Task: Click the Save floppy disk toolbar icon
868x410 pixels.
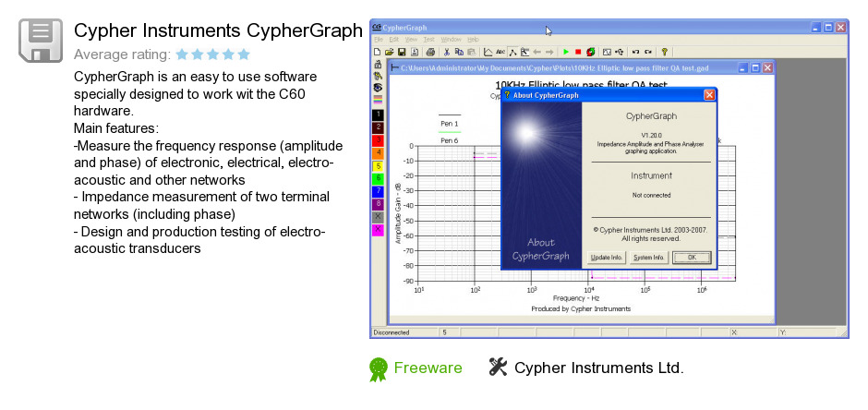Action: click(402, 52)
